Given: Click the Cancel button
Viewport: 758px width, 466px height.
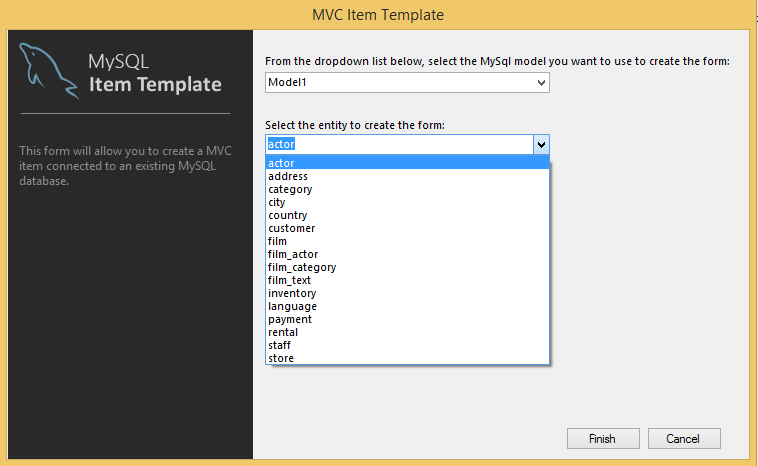Looking at the screenshot, I should pyautogui.click(x=684, y=438).
